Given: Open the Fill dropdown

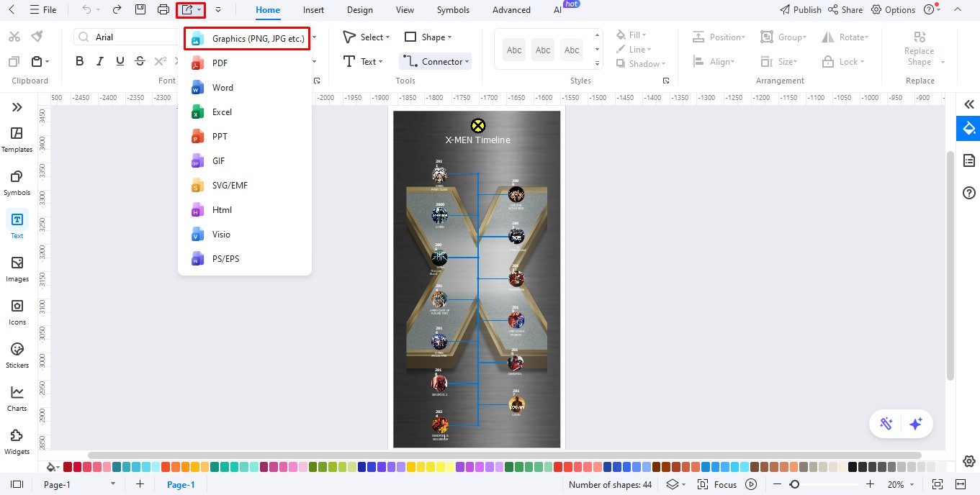Looking at the screenshot, I should [631, 35].
